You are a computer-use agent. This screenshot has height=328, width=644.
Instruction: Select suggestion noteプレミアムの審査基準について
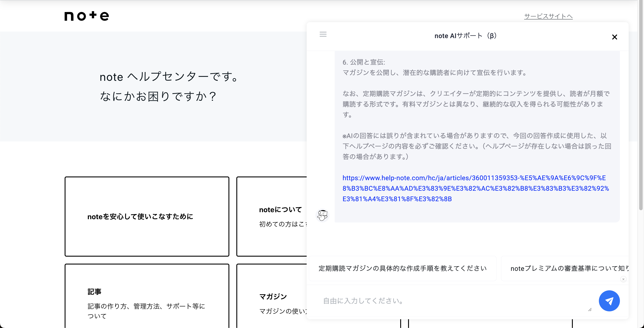(x=565, y=268)
